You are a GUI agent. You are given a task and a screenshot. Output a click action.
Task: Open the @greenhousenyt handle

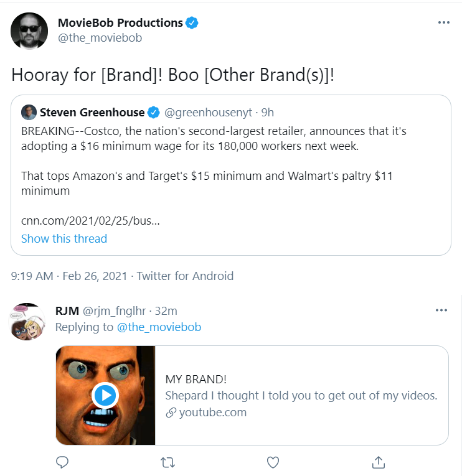pyautogui.click(x=209, y=113)
